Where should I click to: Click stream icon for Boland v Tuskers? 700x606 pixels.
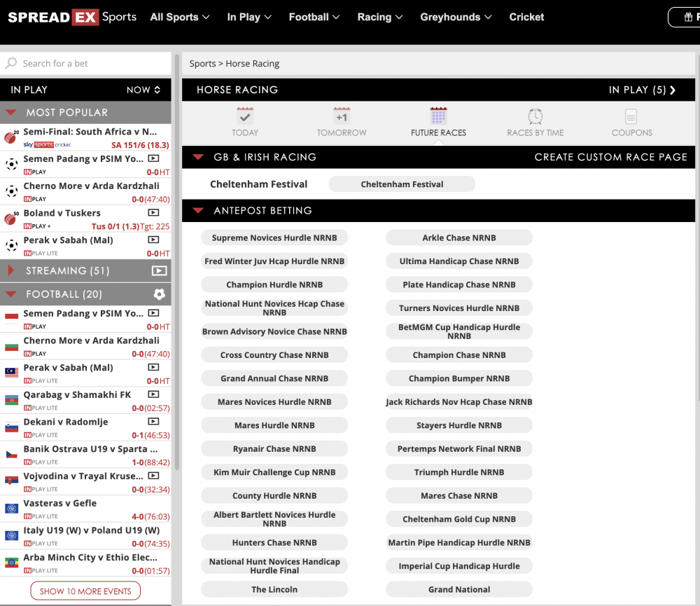pyautogui.click(x=153, y=213)
